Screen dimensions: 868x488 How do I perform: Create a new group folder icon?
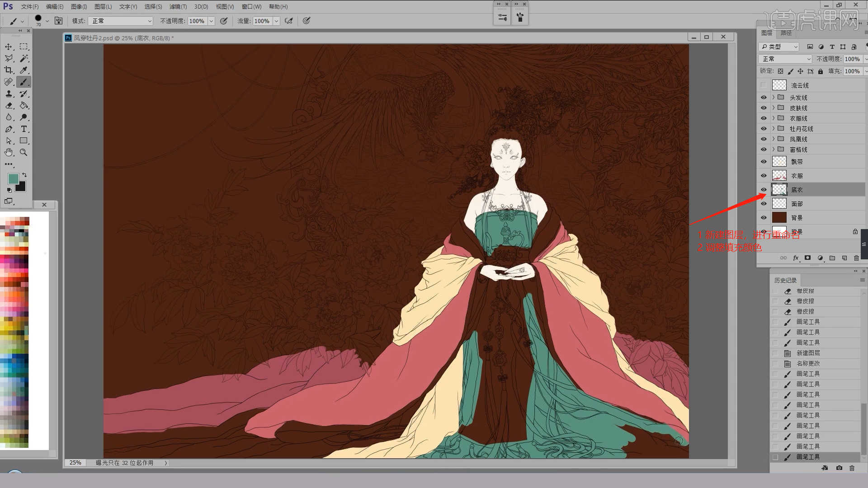(x=832, y=258)
